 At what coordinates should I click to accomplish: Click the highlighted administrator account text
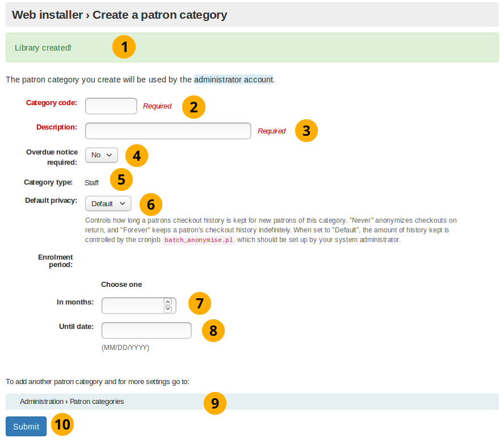234,80
